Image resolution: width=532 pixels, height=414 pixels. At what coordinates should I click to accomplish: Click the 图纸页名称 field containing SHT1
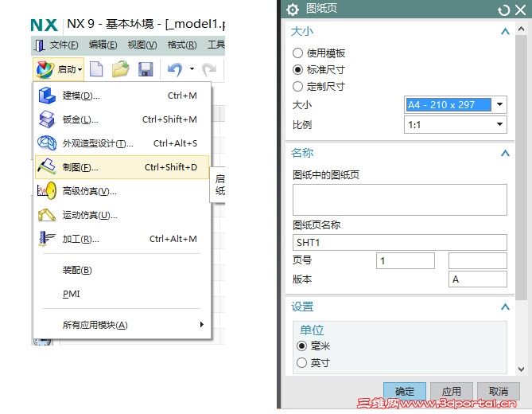(400, 243)
